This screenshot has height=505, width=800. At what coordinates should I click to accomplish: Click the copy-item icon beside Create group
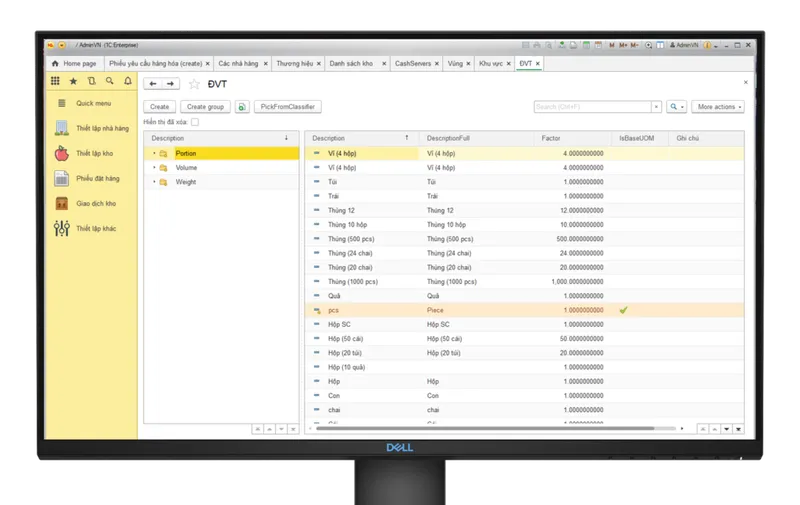(242, 107)
